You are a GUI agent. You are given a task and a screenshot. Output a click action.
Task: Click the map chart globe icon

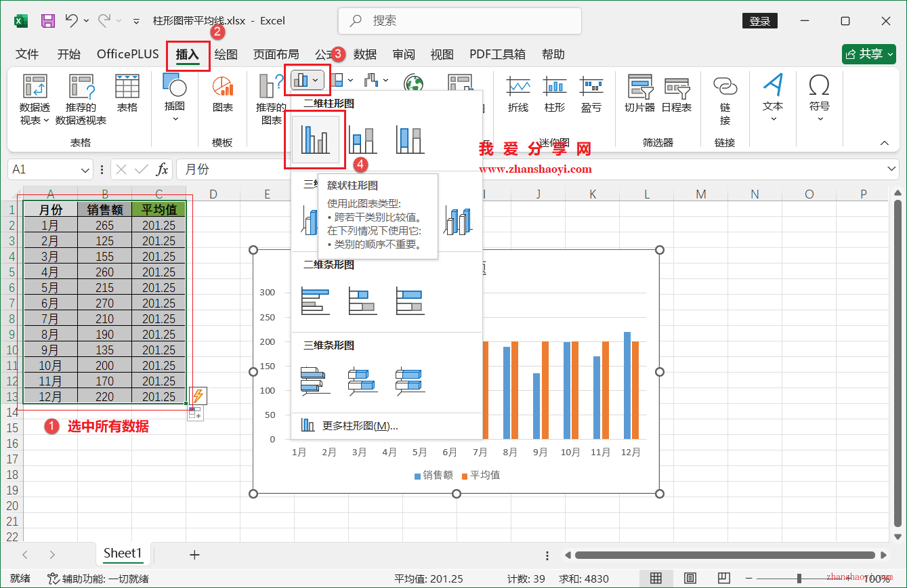pos(413,83)
